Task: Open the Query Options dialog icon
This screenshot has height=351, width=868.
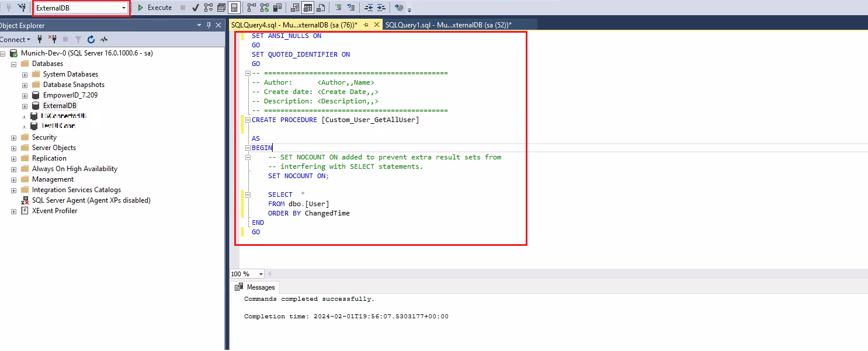Action: pyautogui.click(x=221, y=8)
